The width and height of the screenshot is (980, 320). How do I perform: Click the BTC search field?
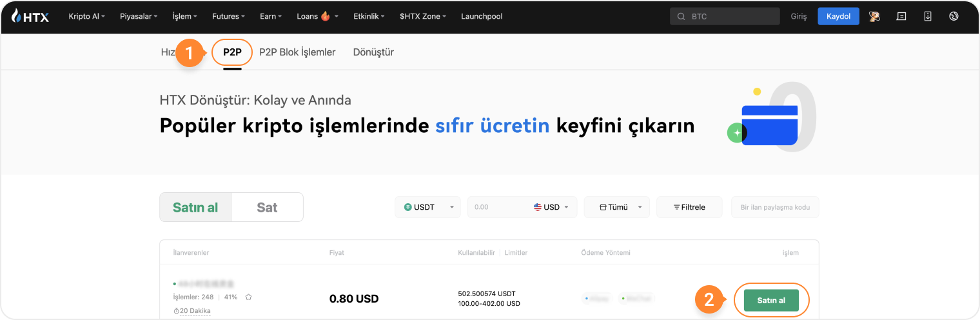pyautogui.click(x=725, y=16)
